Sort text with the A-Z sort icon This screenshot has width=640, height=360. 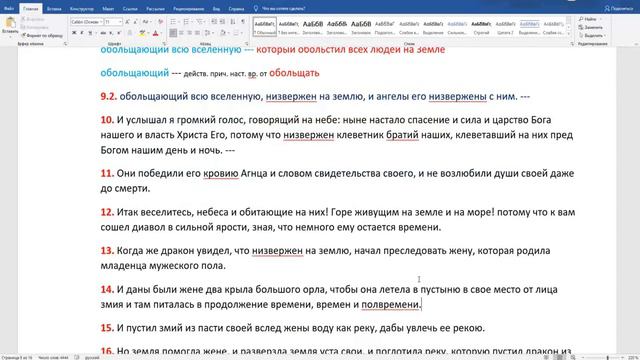233,22
